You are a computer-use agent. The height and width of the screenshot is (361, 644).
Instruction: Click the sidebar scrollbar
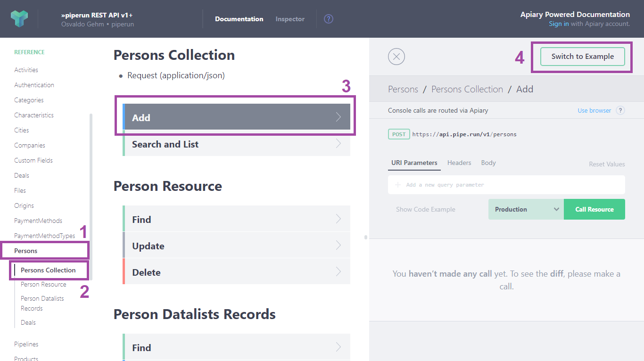click(91, 196)
